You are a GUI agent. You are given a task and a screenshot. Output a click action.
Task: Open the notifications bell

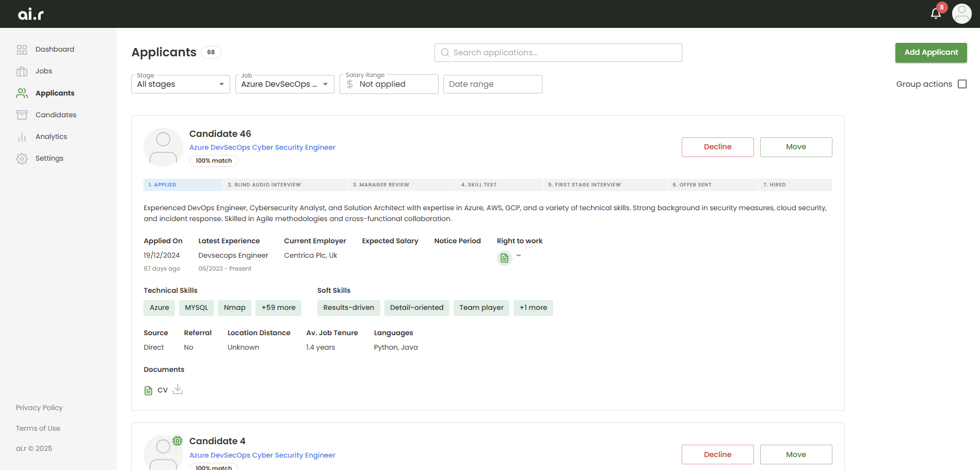click(x=936, y=13)
